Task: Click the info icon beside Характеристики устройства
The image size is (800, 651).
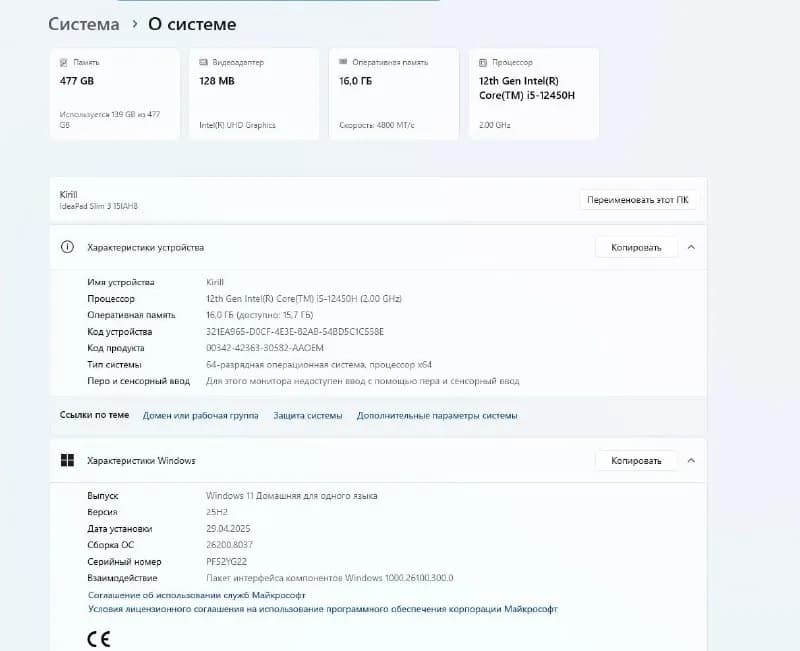Action: [x=67, y=247]
